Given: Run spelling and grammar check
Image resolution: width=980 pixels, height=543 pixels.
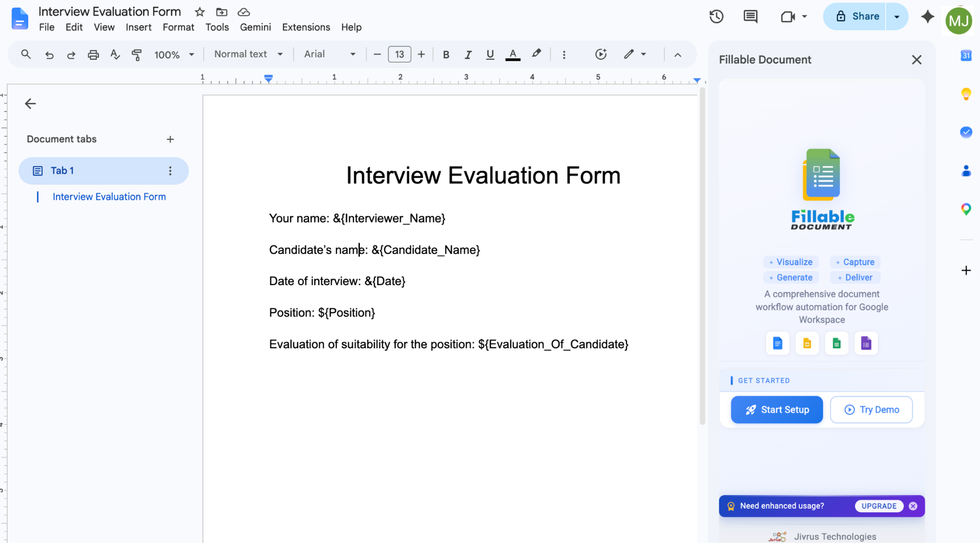Looking at the screenshot, I should [x=115, y=55].
